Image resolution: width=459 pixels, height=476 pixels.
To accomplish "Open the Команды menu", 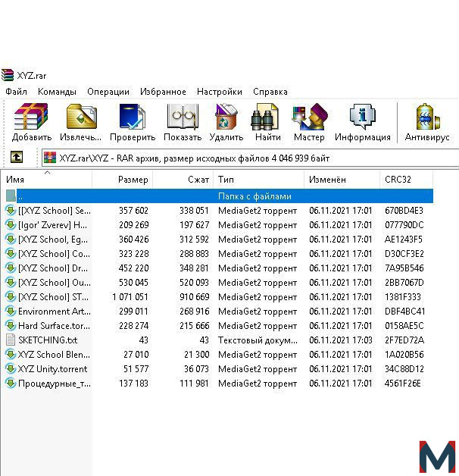I will (x=57, y=92).
